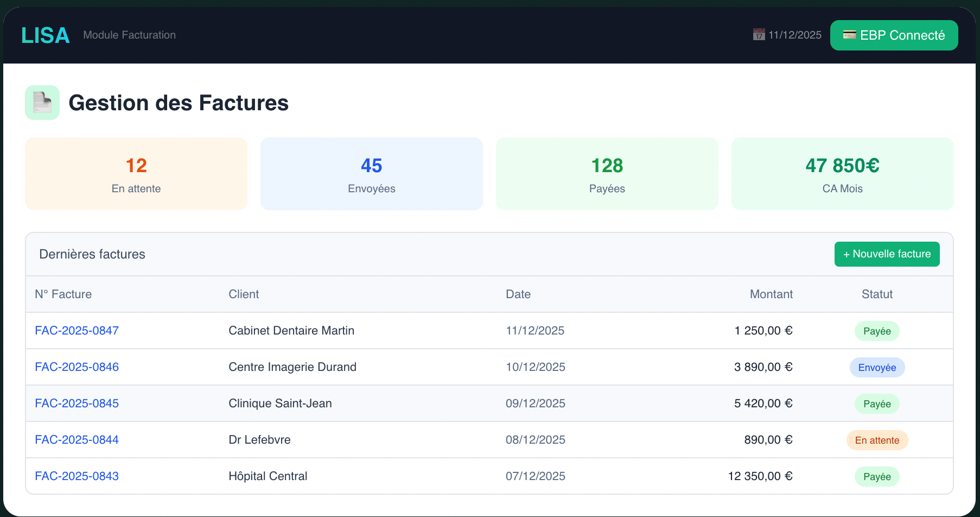Select the En attente stat card
980x517 pixels.
coord(136,174)
